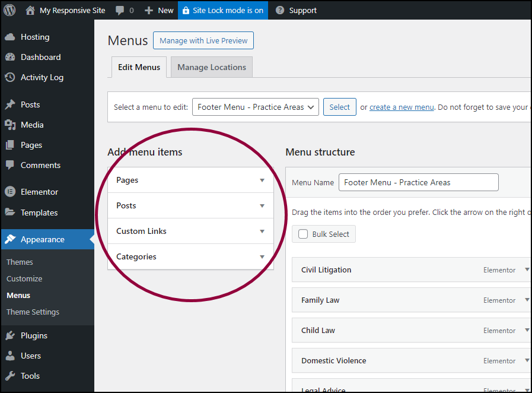This screenshot has height=393, width=532.
Task: Click the Menu Name text field
Action: (418, 182)
